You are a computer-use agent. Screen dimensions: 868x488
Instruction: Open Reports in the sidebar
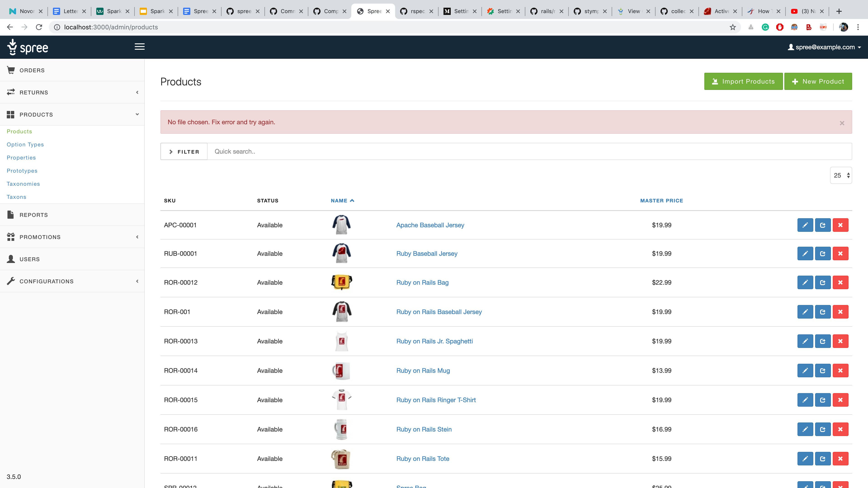click(72, 215)
